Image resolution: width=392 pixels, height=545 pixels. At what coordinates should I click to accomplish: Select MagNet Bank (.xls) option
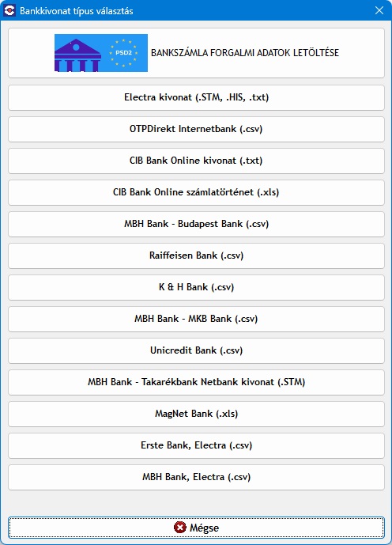click(x=196, y=414)
